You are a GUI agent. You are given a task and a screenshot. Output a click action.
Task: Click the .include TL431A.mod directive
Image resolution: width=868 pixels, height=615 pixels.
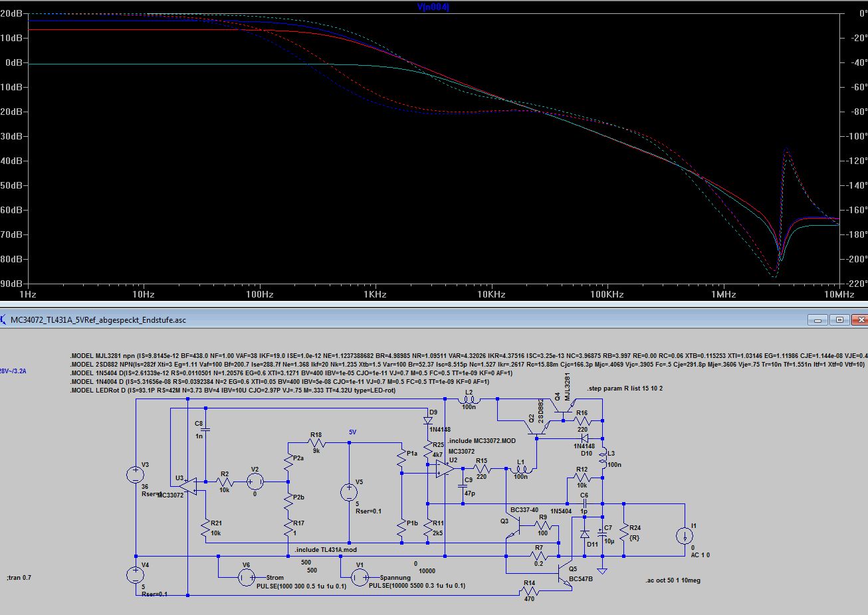pyautogui.click(x=326, y=550)
